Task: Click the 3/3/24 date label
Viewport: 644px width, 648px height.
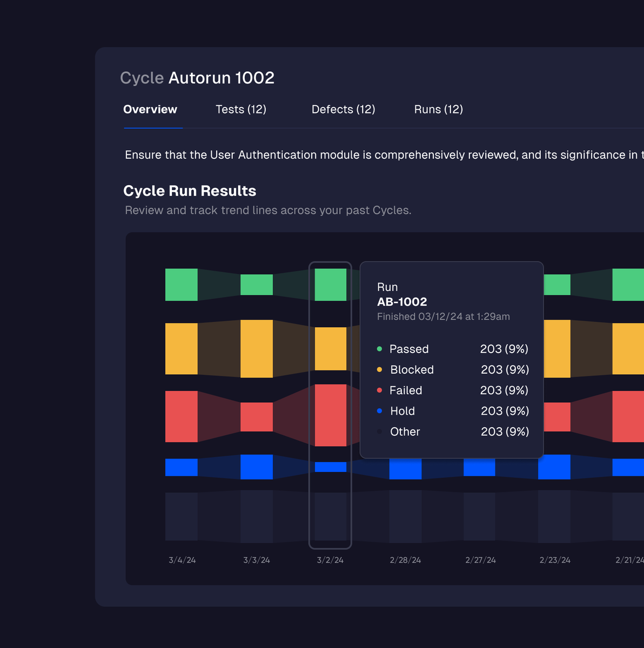Action: 257,560
